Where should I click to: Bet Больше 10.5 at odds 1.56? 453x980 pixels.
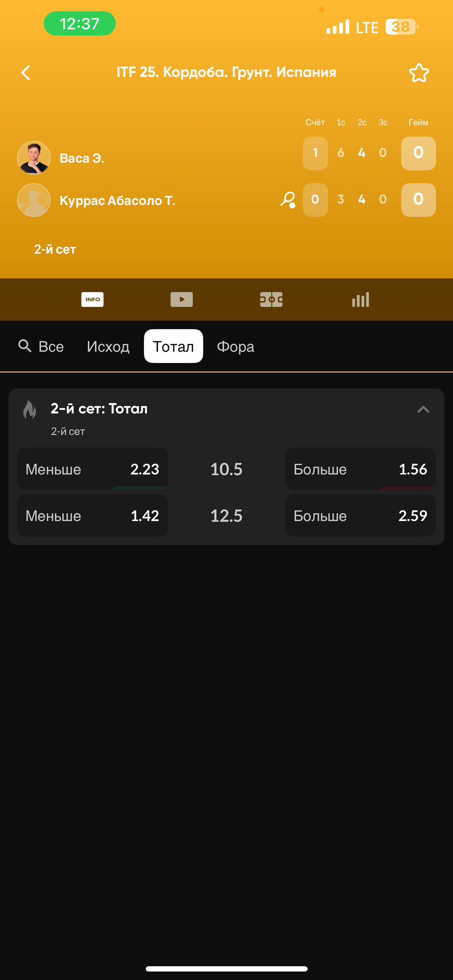[360, 469]
